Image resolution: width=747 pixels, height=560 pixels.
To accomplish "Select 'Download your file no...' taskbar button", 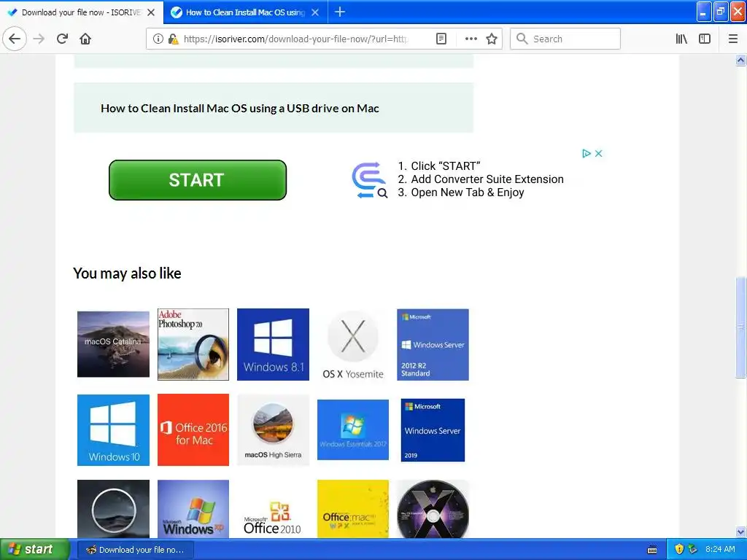I will [x=136, y=550].
